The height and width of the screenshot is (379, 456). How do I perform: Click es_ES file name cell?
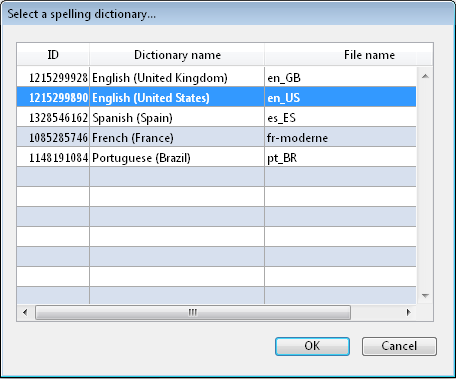coord(340,118)
